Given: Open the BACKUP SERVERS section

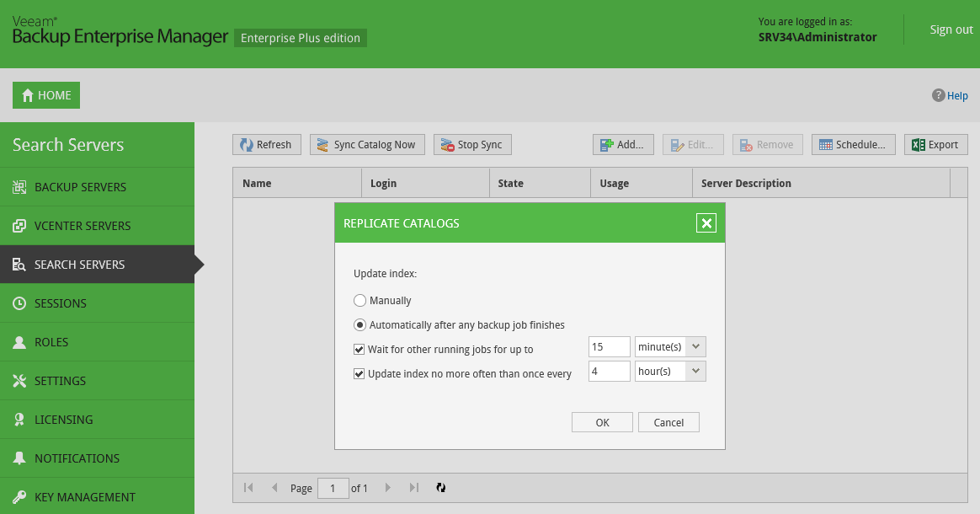Looking at the screenshot, I should click(97, 187).
